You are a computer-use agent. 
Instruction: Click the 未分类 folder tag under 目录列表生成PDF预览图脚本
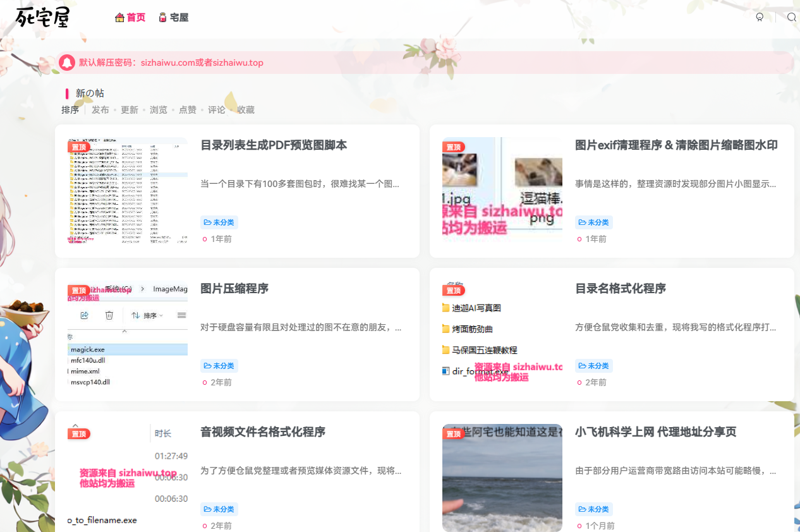click(219, 222)
